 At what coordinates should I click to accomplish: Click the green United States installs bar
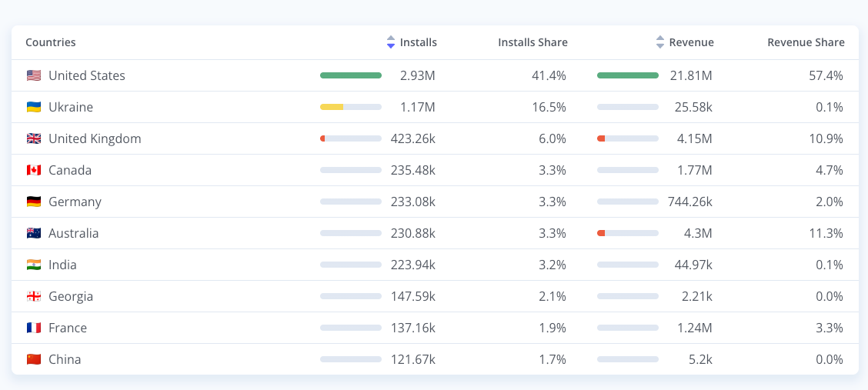click(351, 76)
